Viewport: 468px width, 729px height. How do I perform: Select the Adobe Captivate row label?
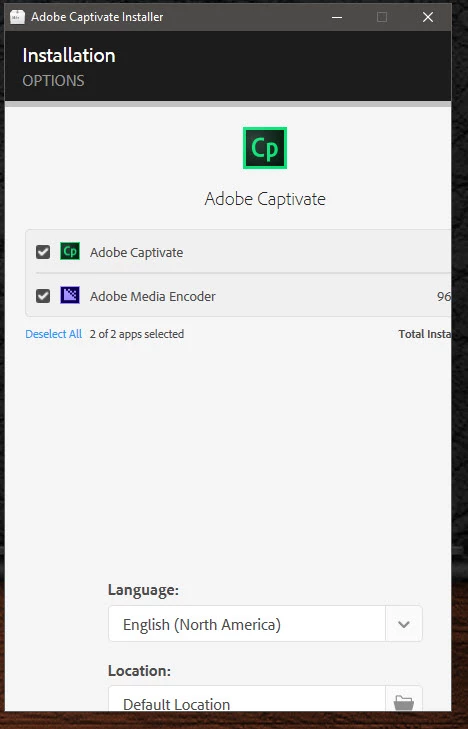coord(137,252)
